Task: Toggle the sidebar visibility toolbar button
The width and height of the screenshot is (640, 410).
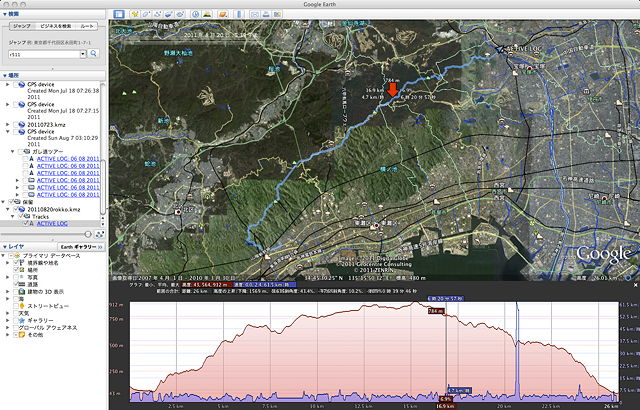Action: pos(119,14)
